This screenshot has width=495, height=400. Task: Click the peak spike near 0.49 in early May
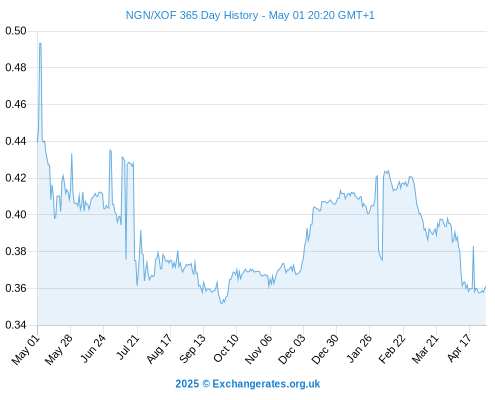point(40,43)
